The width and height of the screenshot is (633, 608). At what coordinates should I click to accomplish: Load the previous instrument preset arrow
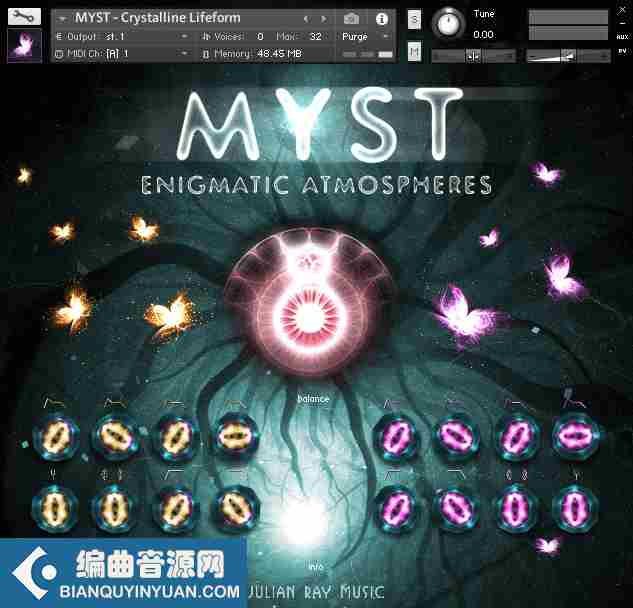tap(306, 19)
